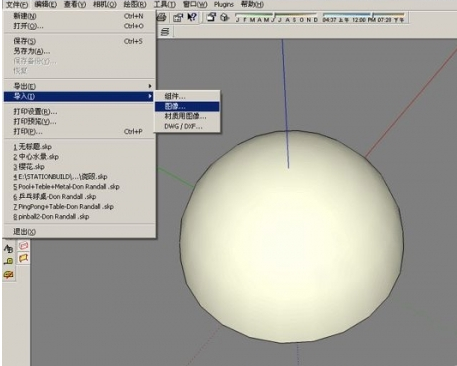This screenshot has width=457, height=366.
Task: Choose 保存(S) menu entry
Action: tap(79, 41)
